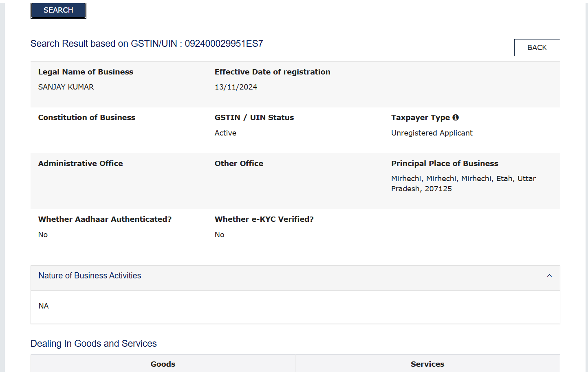Select the Goods column header

click(163, 364)
